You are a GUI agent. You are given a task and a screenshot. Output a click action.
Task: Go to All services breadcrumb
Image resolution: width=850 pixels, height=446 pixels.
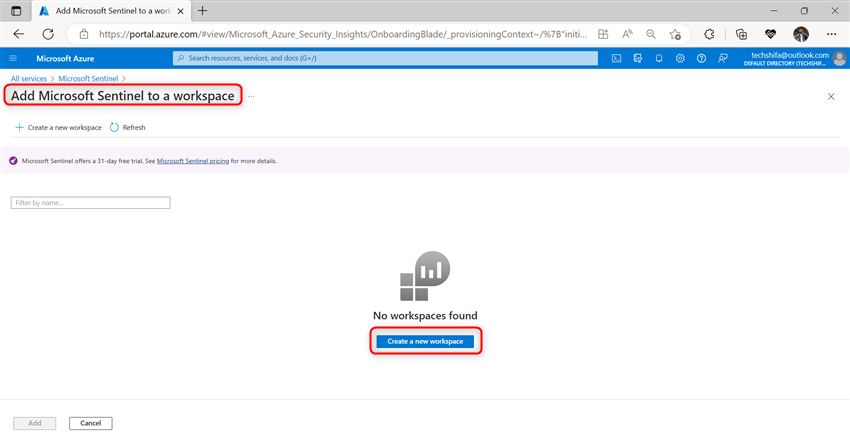pyautogui.click(x=29, y=79)
